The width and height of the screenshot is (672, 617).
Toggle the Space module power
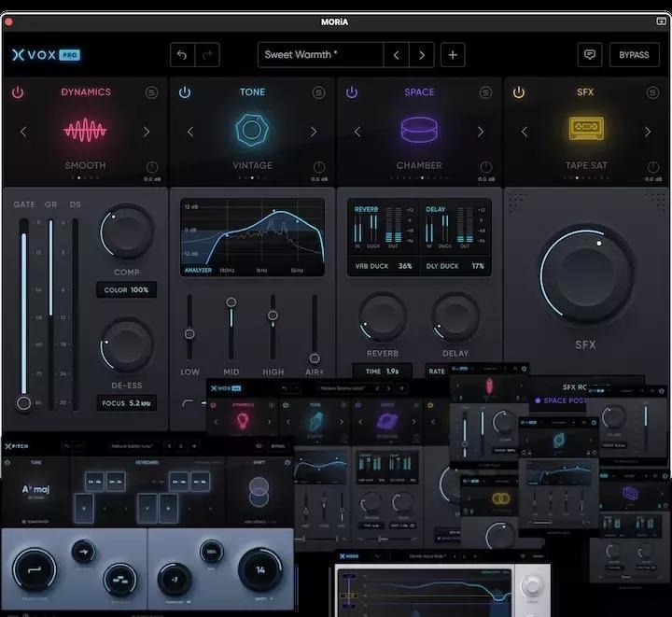(352, 92)
